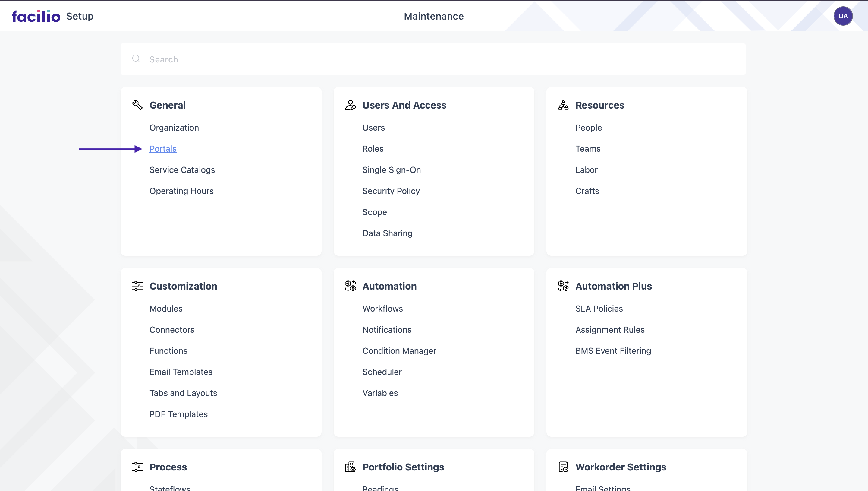Click the Automation gears icon

[350, 286]
